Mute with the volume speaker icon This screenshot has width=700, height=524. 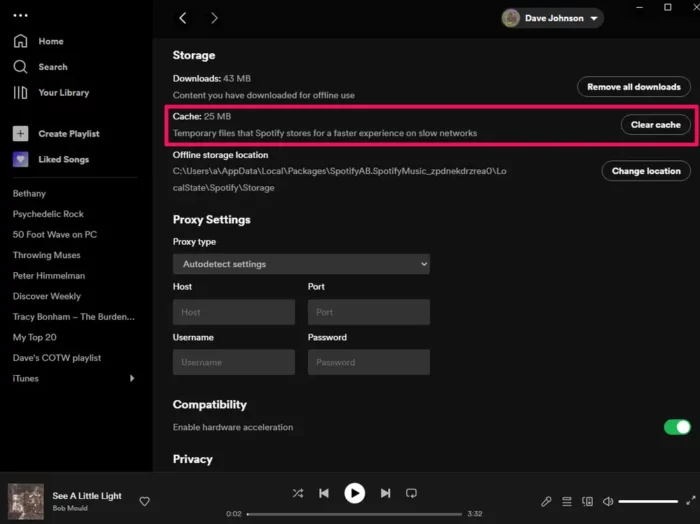click(x=608, y=502)
